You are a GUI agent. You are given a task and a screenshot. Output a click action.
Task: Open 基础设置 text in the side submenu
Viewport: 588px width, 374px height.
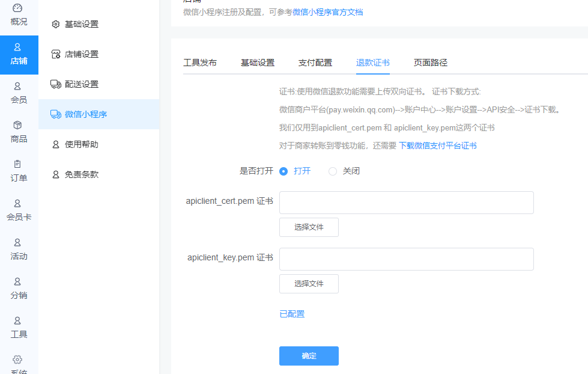[x=81, y=25]
